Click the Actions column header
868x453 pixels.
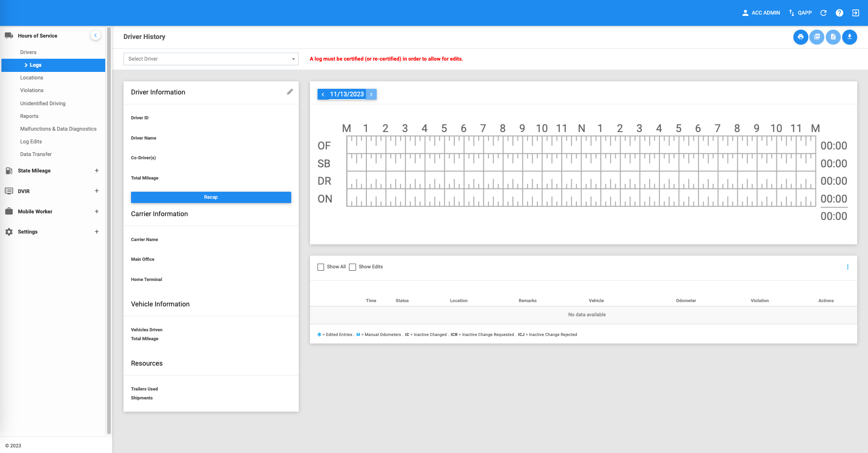[x=826, y=301]
